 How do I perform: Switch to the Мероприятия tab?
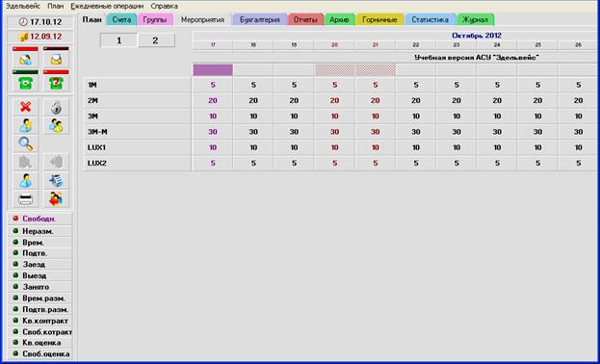coord(202,19)
